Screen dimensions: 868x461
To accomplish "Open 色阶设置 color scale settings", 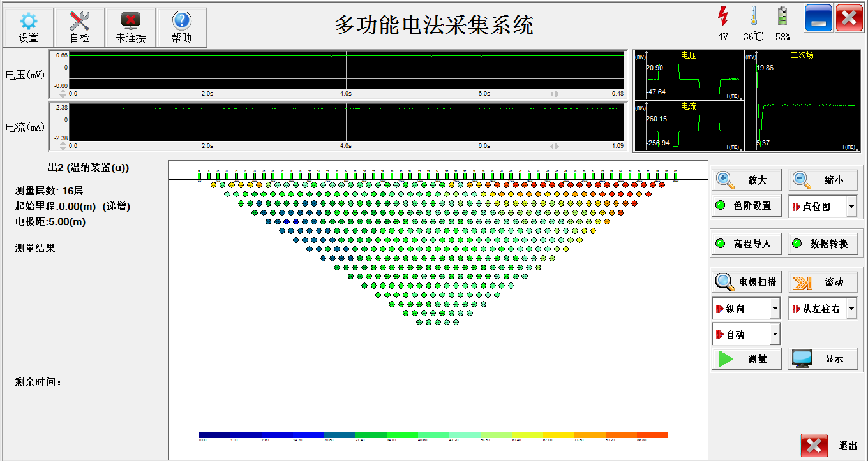I will [x=746, y=206].
